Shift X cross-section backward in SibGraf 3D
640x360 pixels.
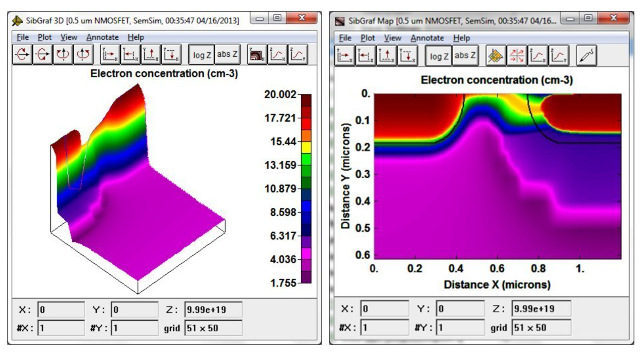point(130,54)
